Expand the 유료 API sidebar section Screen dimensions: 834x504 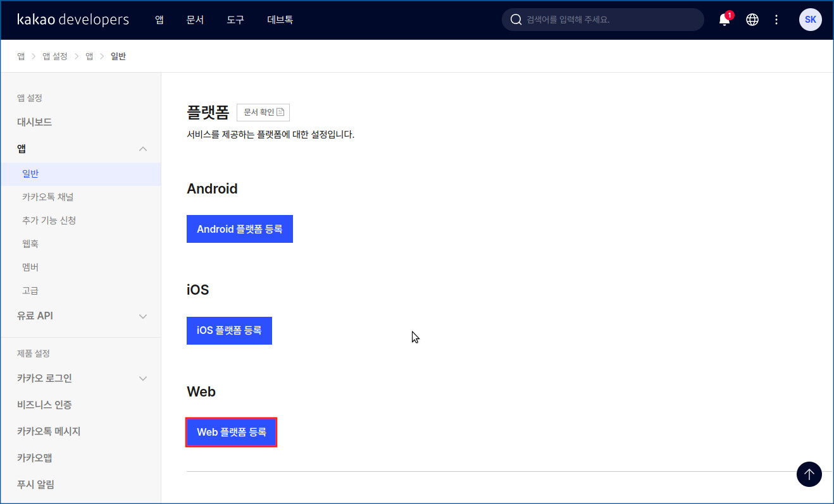[x=143, y=316]
